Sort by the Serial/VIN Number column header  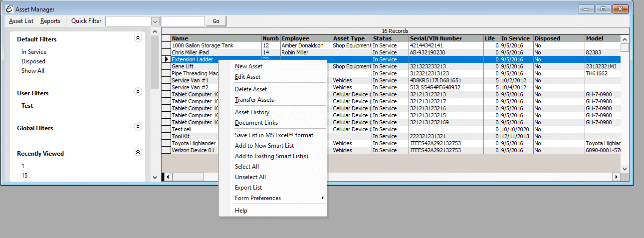446,38
